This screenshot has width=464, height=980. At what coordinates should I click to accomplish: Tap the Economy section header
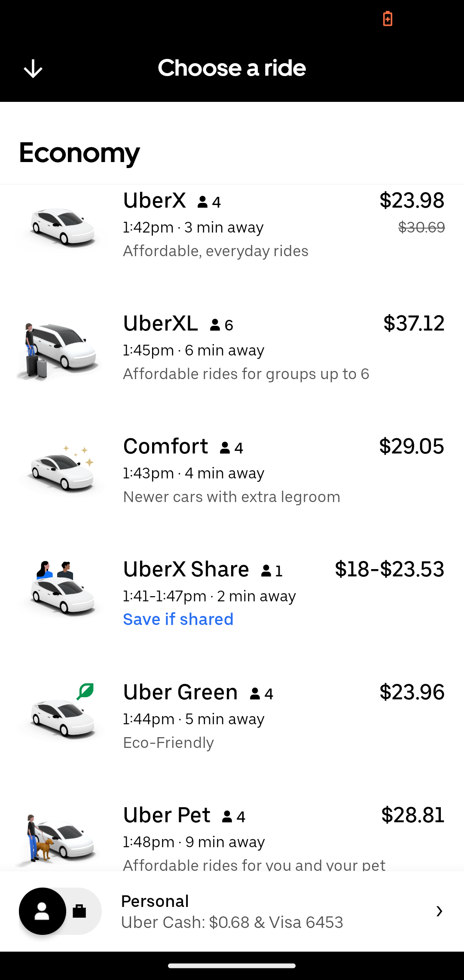coord(79,153)
